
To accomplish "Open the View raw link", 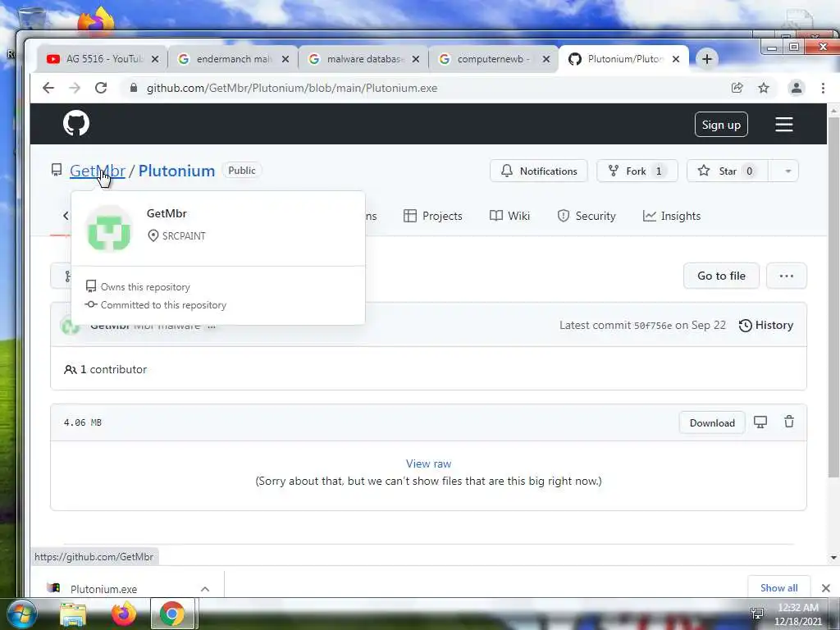I will click(x=428, y=463).
